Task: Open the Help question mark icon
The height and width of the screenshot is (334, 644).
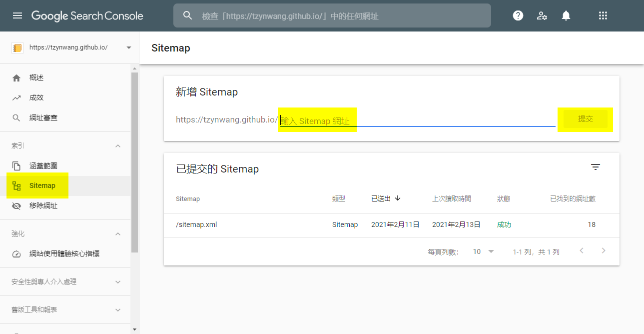Action: click(x=518, y=15)
